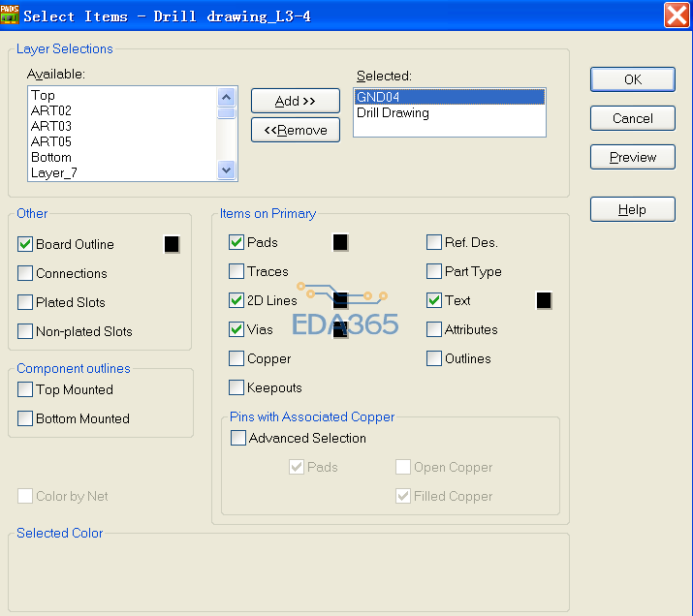Click the Board Outline black color swatch
693x616 pixels.
tap(172, 244)
